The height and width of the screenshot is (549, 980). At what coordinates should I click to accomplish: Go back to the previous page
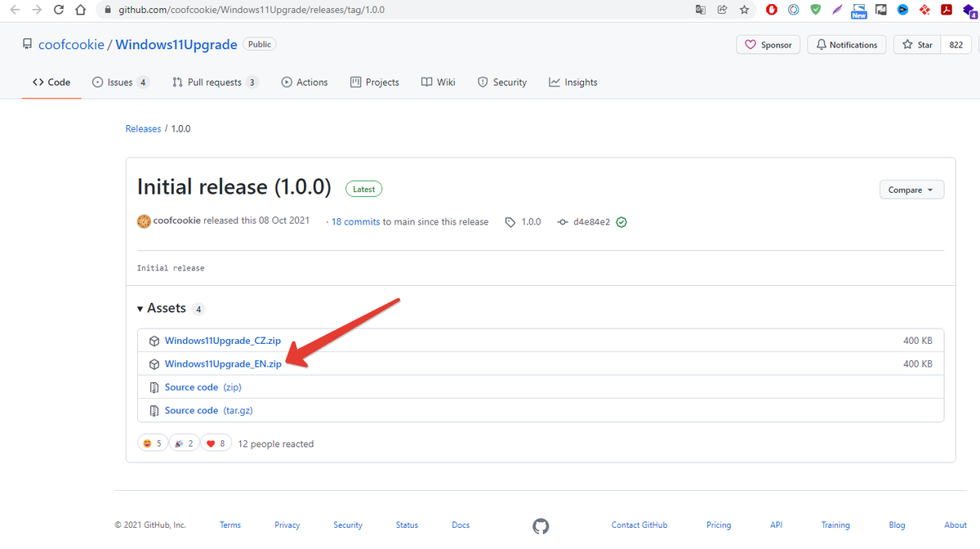15,11
